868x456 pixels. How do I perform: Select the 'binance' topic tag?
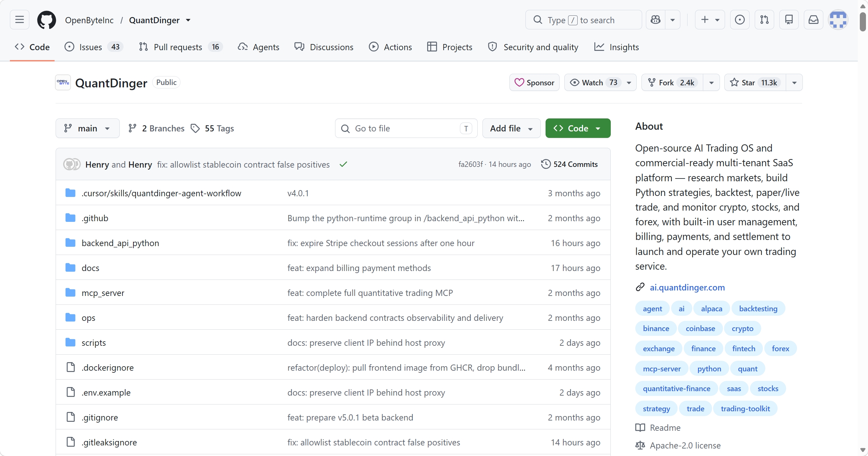coord(656,328)
